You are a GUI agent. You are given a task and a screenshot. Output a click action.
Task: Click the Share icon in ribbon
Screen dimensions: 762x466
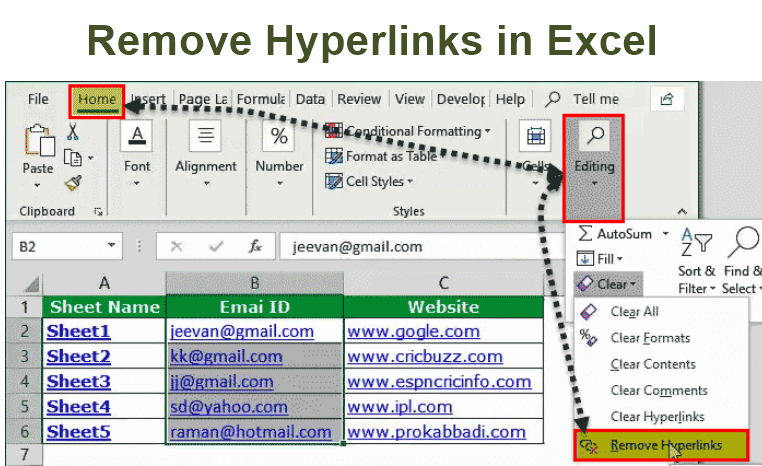coord(667,99)
